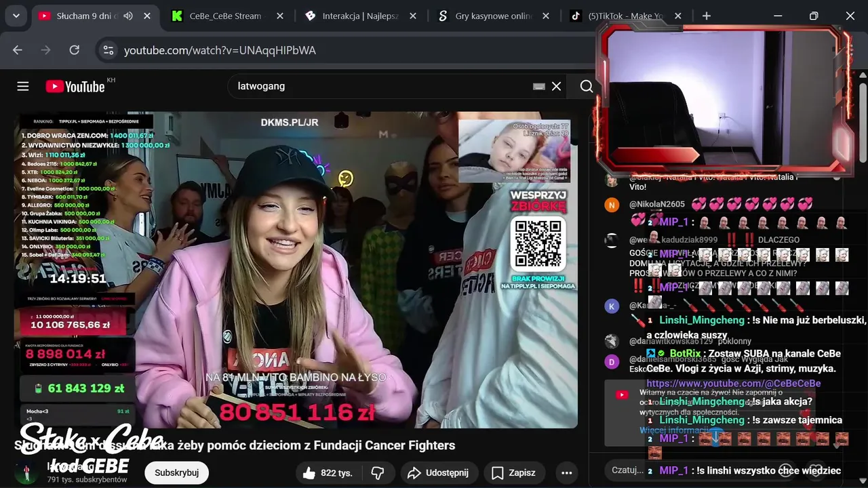Click the child photo thumbnail in the video
868x488 pixels.
pos(514,151)
